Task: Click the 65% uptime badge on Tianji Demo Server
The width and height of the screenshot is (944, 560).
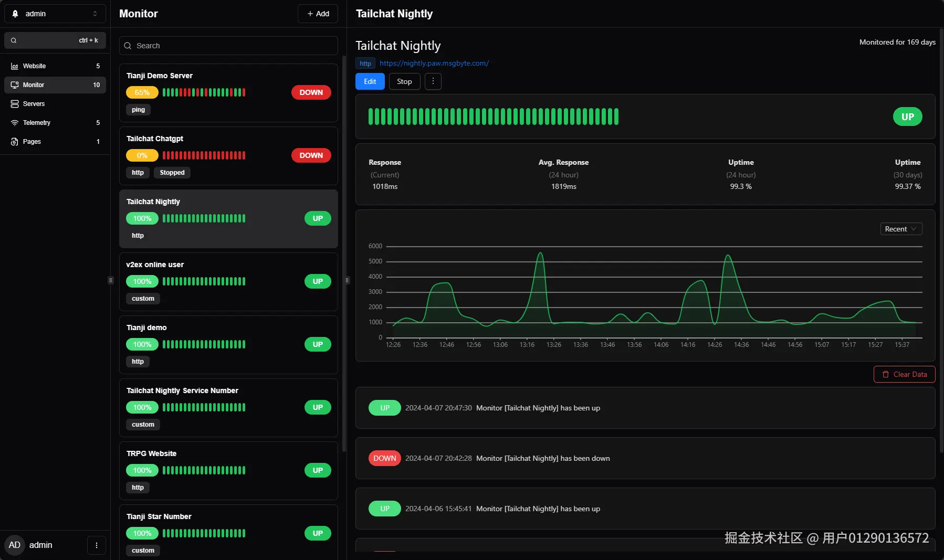Action: (x=142, y=92)
